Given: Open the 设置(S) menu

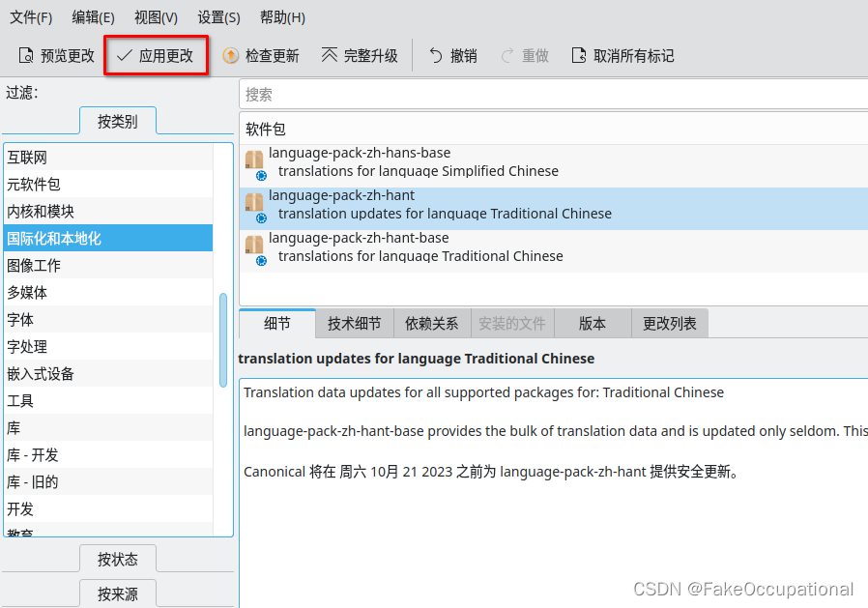Looking at the screenshot, I should pos(218,17).
